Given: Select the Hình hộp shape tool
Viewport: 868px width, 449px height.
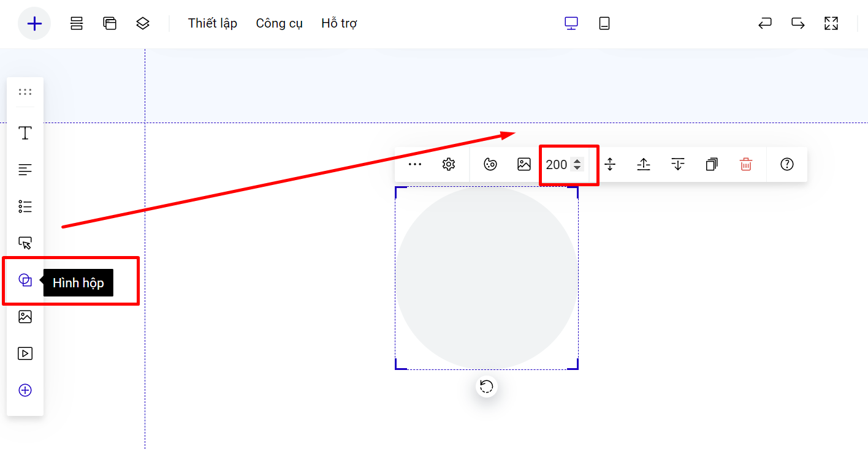Looking at the screenshot, I should pyautogui.click(x=25, y=281).
